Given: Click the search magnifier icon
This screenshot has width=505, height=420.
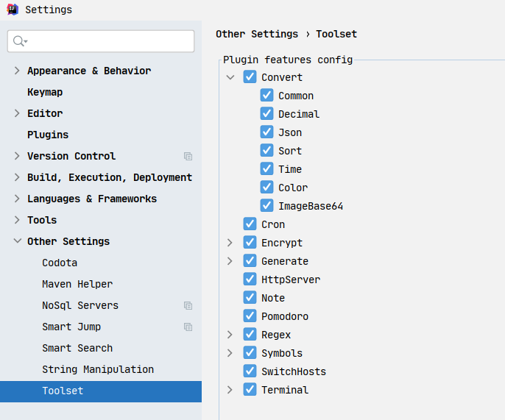Looking at the screenshot, I should [20, 41].
